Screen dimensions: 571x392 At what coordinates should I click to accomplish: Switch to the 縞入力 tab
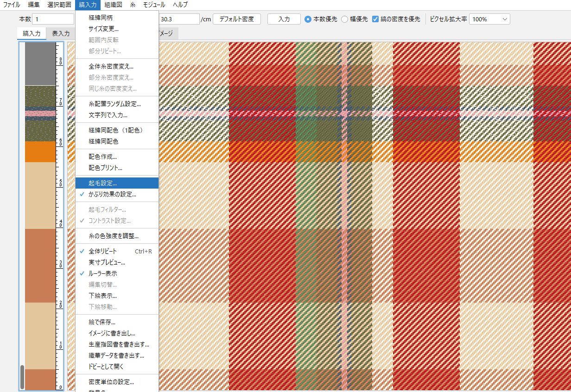tap(32, 33)
